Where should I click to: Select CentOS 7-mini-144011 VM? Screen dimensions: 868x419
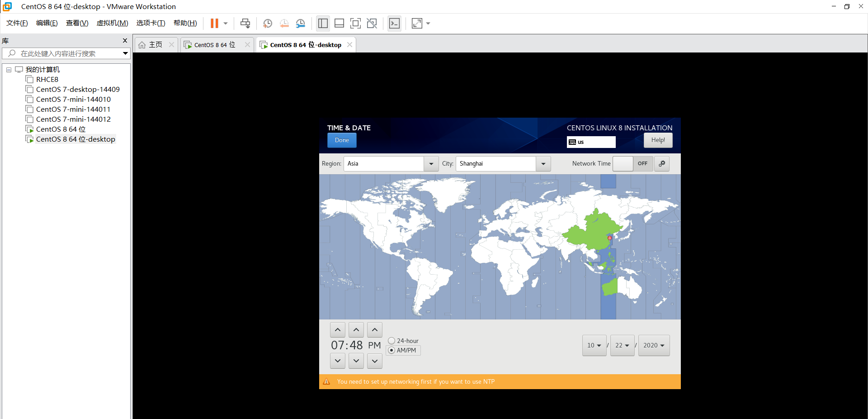(73, 110)
